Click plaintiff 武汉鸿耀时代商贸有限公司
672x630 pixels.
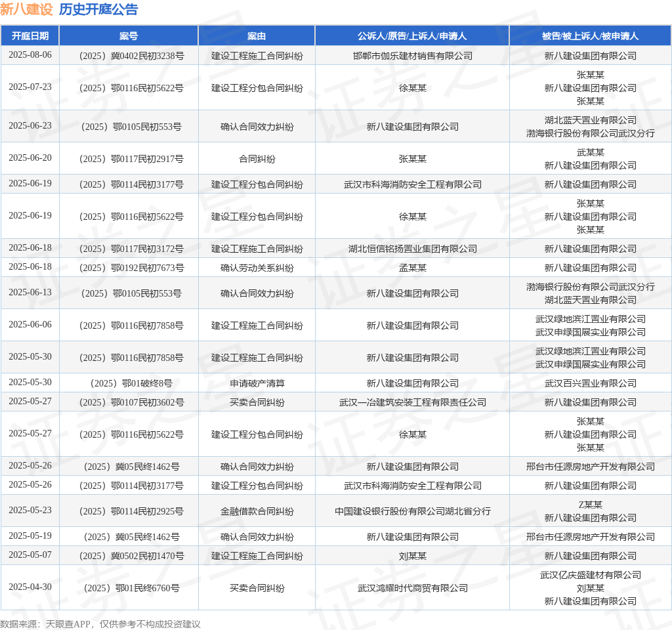(413, 588)
